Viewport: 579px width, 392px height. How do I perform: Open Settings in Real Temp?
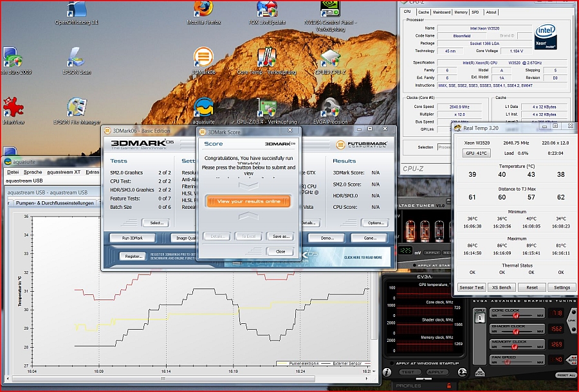click(x=562, y=287)
